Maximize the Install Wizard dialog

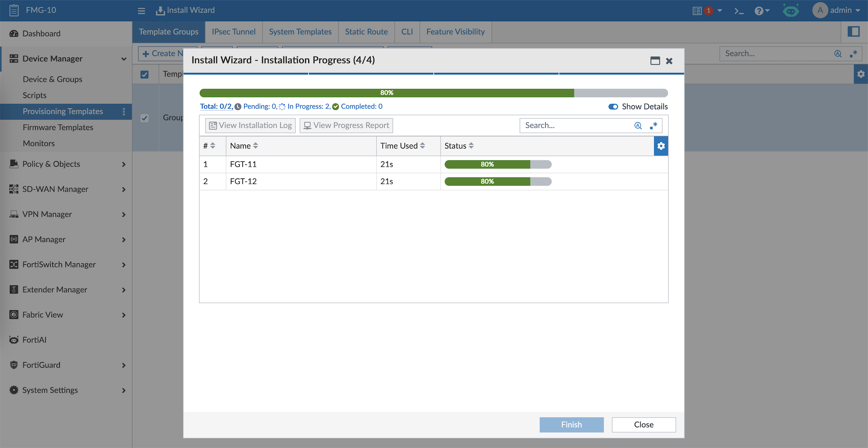[x=655, y=61]
